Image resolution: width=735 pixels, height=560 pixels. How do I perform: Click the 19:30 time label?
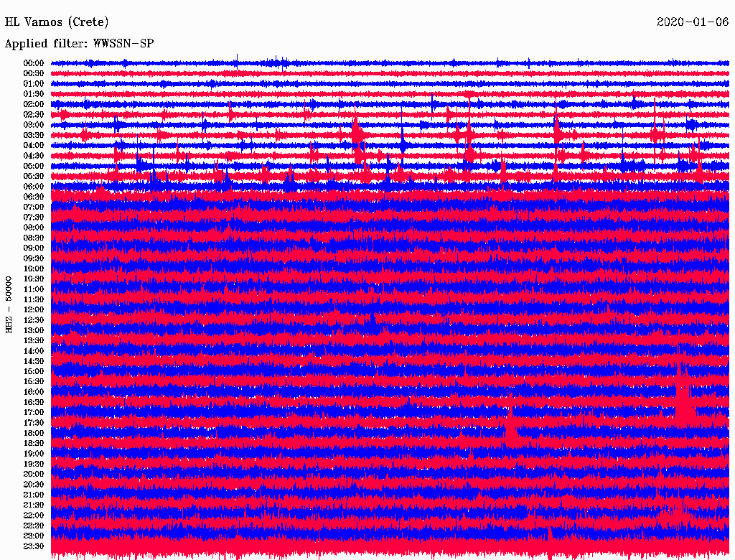[34, 464]
